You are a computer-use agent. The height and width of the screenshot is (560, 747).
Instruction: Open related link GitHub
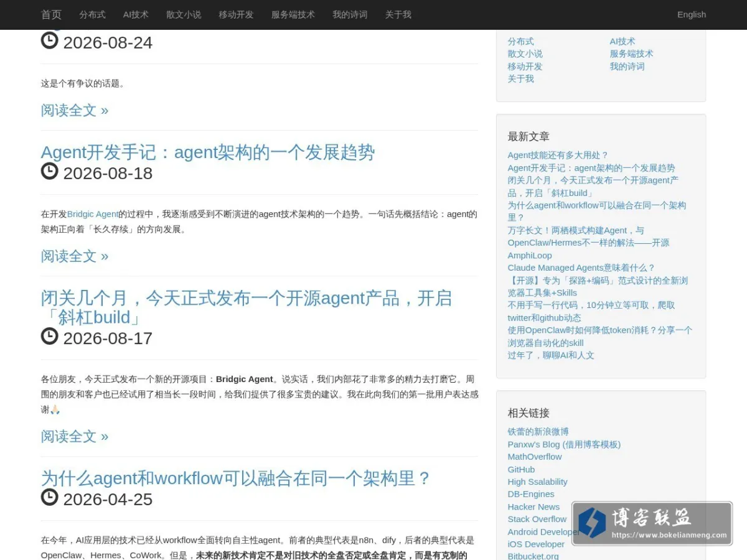521,469
